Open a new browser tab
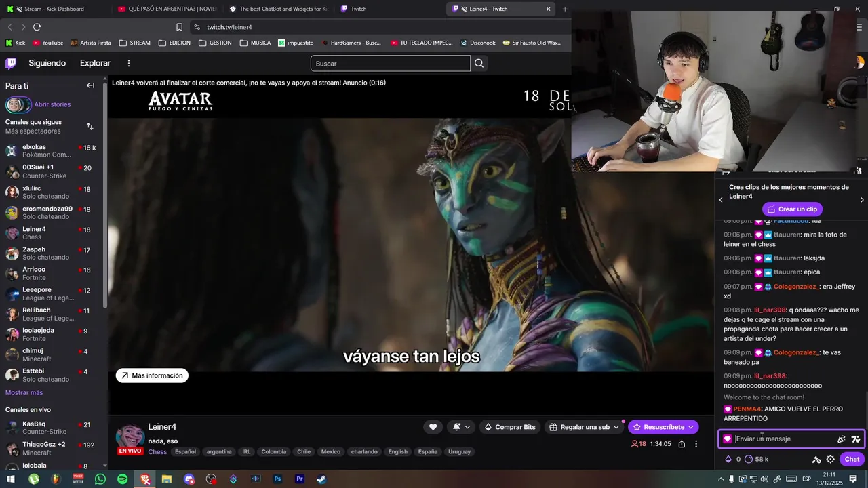 point(565,9)
